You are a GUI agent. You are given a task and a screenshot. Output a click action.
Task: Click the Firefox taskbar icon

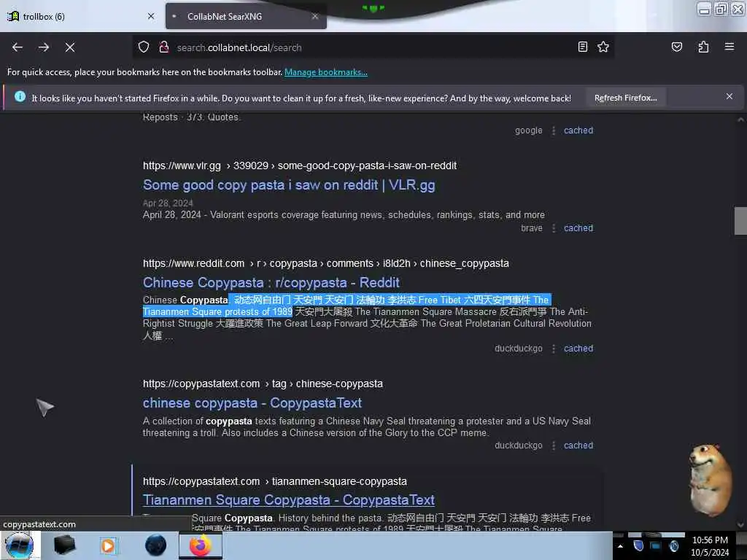[x=201, y=545]
